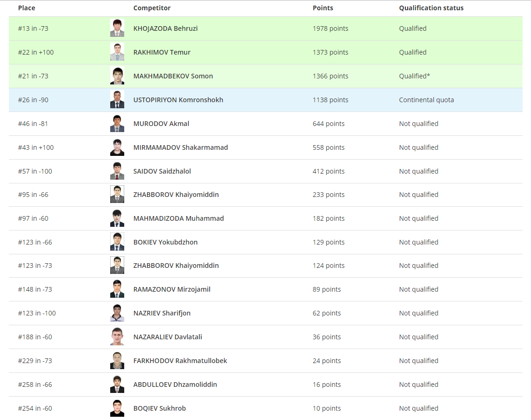
Task: Open RAKHIMOV Temur's photo thumbnail
Action: [117, 52]
